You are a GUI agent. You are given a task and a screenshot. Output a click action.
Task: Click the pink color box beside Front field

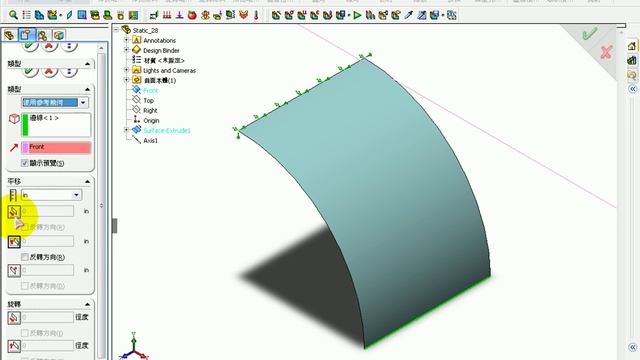pos(25,147)
